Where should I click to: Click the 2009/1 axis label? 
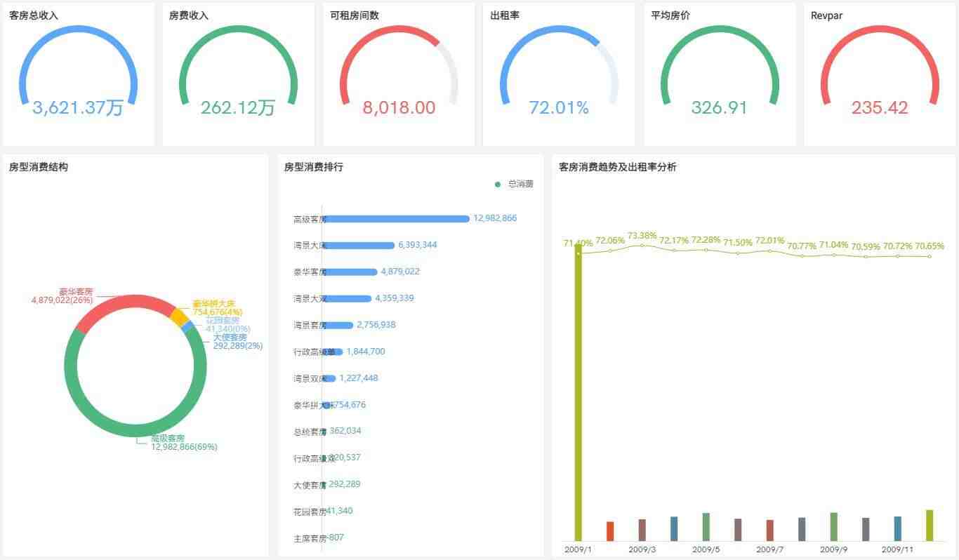coord(578,549)
